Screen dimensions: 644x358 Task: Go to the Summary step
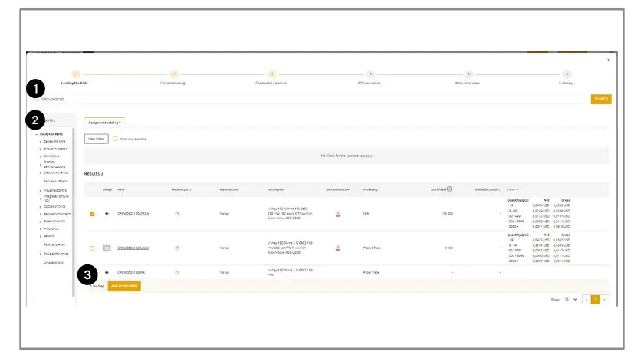[x=565, y=74]
